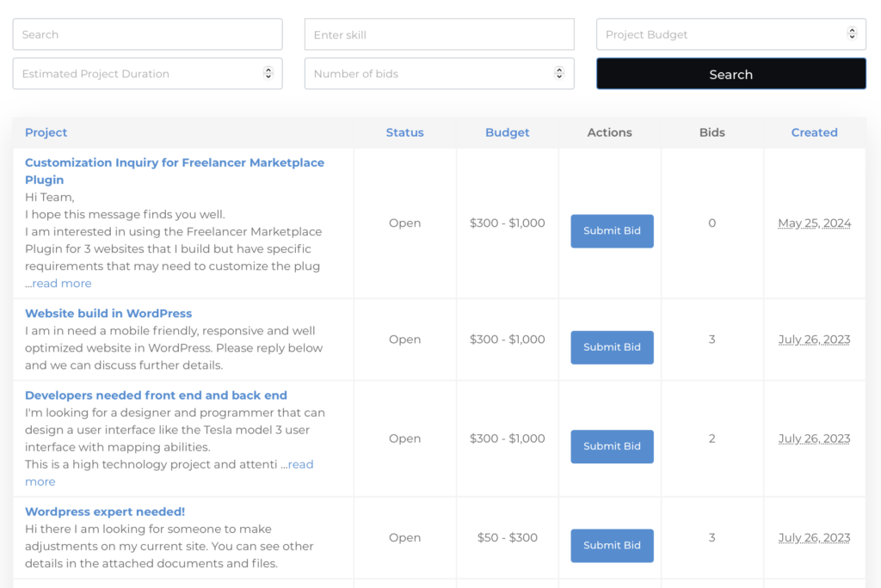This screenshot has height=588, width=881.
Task: Focus the Search text field
Action: click(x=147, y=34)
